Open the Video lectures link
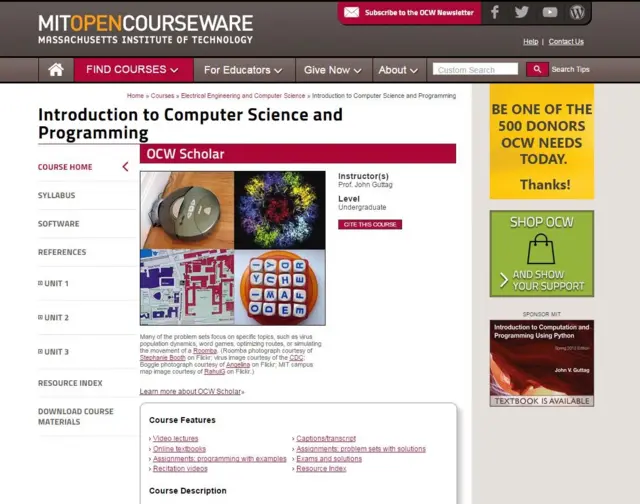Screen dimensions: 640x504 click(x=175, y=439)
